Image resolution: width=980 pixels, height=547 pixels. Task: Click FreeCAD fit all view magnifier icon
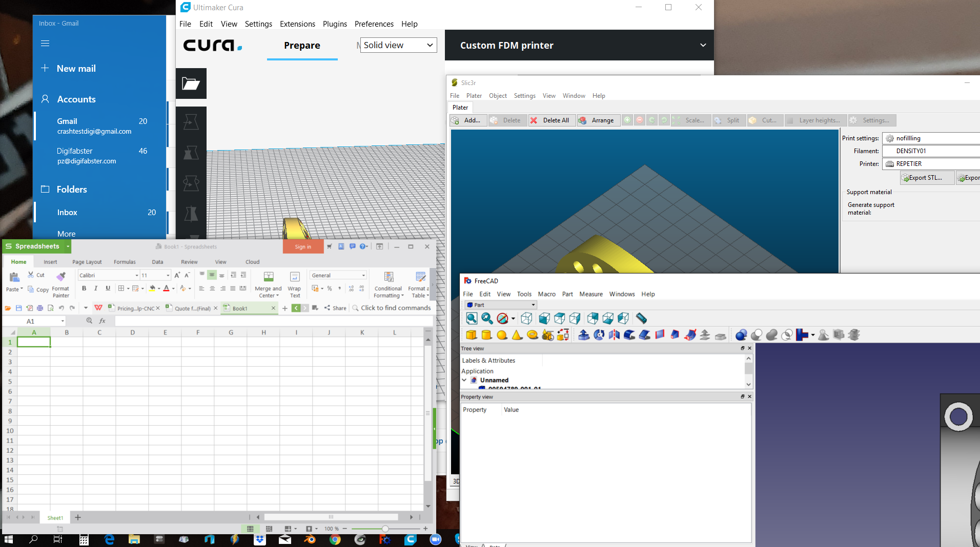pyautogui.click(x=472, y=319)
